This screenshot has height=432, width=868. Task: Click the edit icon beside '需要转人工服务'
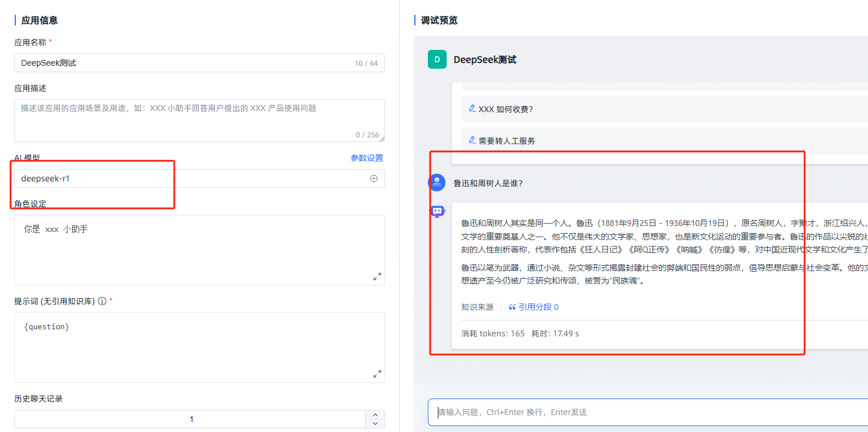click(x=472, y=140)
